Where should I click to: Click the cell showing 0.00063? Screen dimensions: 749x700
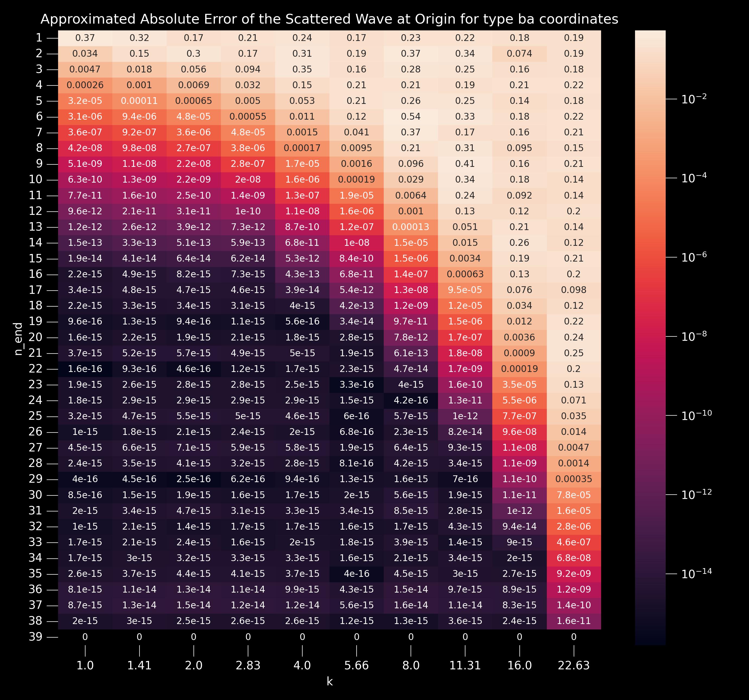click(465, 274)
